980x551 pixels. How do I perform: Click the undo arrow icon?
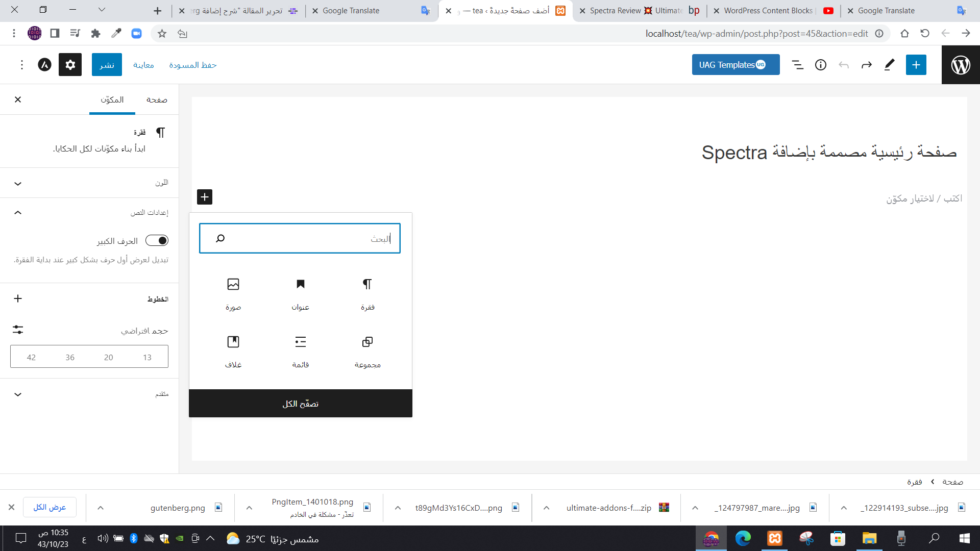(844, 65)
